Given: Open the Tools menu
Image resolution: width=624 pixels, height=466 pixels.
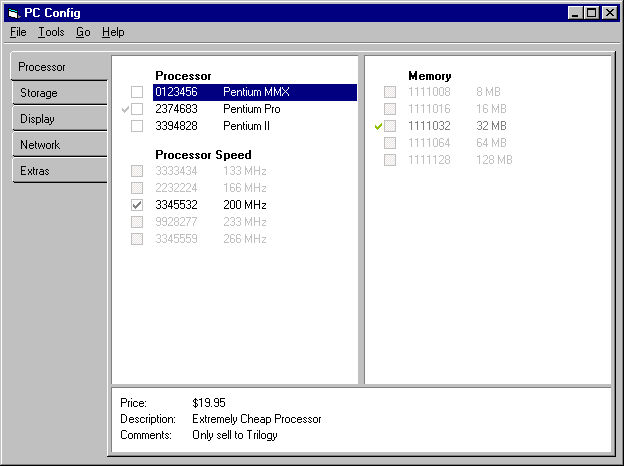Looking at the screenshot, I should (51, 32).
